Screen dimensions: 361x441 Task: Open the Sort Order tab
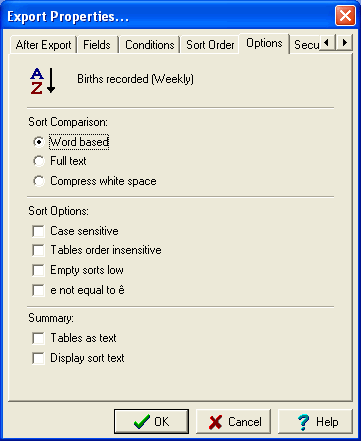210,45
